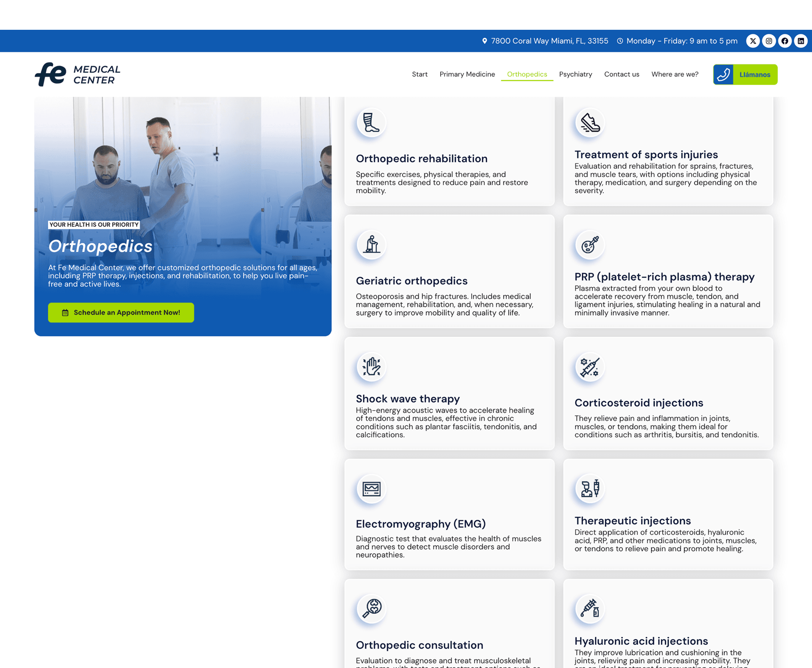Click the Orthopedic rehabilitation boot icon
Screen dimensions: 812x668
click(x=371, y=123)
